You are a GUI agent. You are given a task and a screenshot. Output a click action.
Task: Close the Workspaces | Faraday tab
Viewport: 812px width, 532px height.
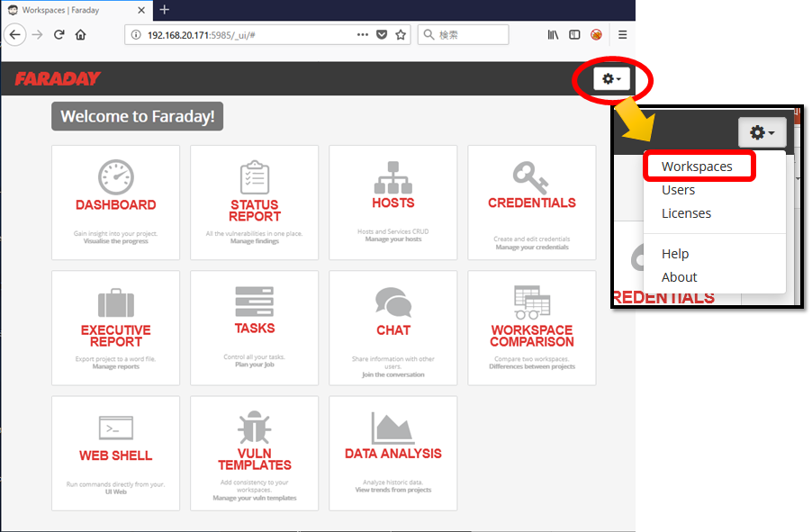pos(141,10)
